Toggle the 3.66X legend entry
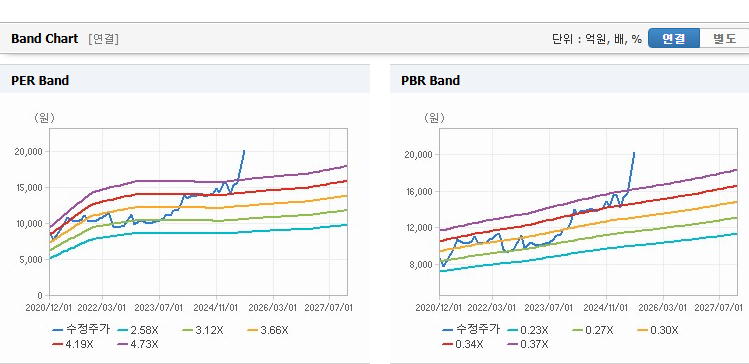 [x=268, y=330]
